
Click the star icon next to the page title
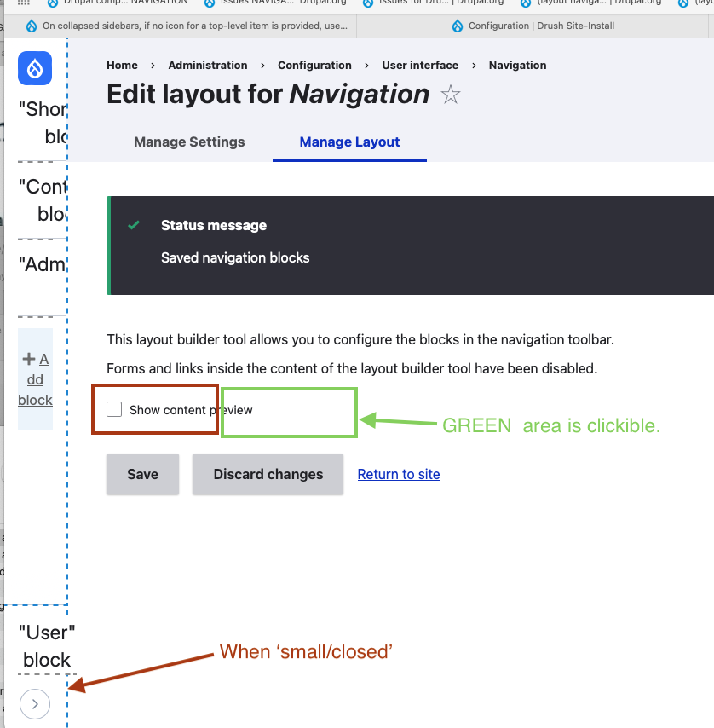coord(450,95)
